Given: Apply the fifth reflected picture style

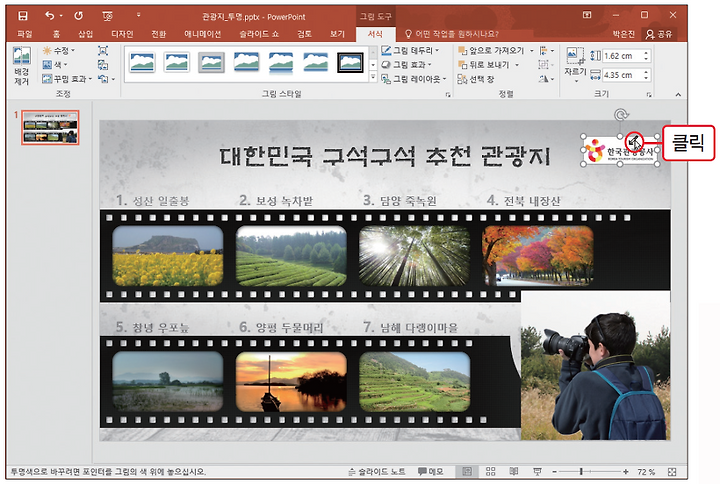Looking at the screenshot, I should (x=281, y=62).
